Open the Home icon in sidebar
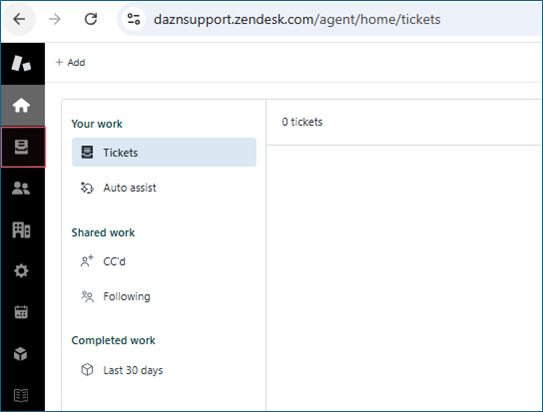 [21, 105]
